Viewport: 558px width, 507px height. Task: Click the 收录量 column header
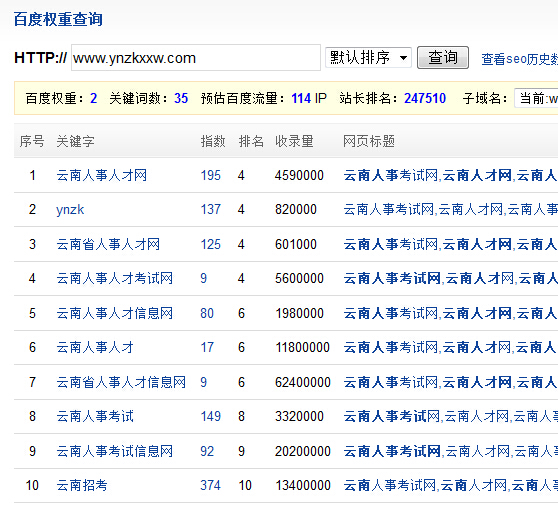(x=294, y=141)
